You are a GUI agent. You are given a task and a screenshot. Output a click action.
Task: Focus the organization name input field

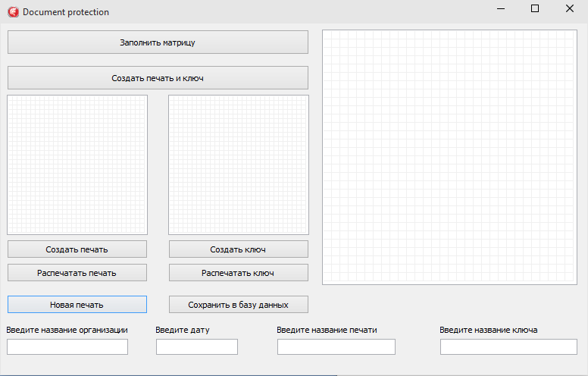click(x=67, y=346)
